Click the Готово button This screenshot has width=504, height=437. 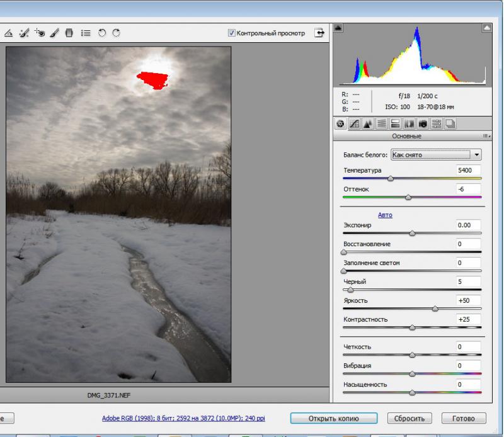(x=464, y=418)
